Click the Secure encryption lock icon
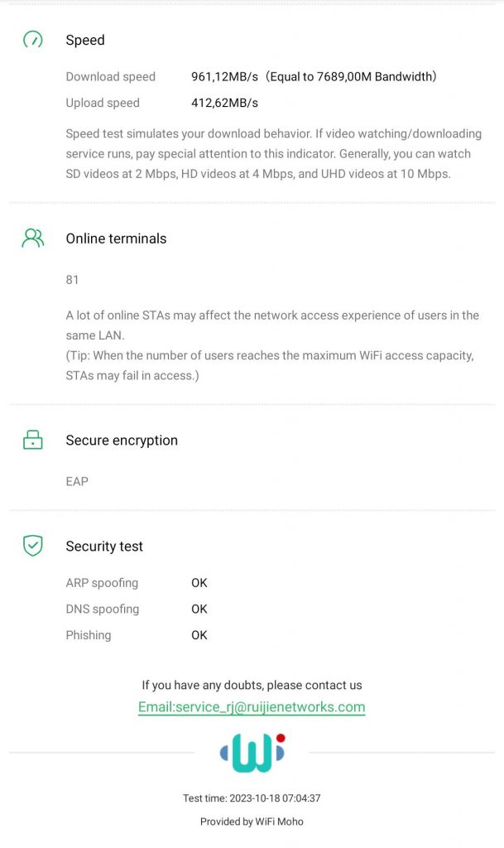Viewport: 504px width, 848px height. (32, 441)
